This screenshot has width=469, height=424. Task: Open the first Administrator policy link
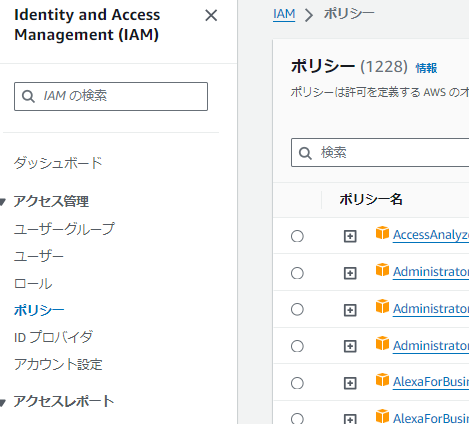coord(431,272)
